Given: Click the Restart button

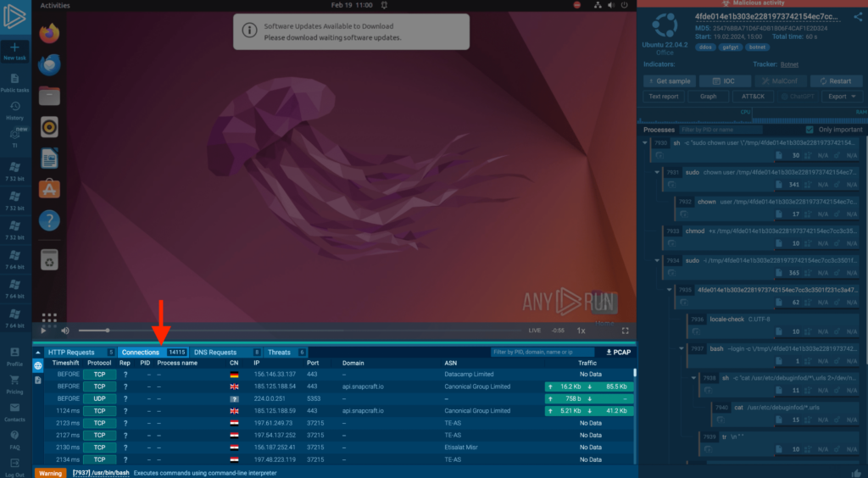Looking at the screenshot, I should 836,81.
